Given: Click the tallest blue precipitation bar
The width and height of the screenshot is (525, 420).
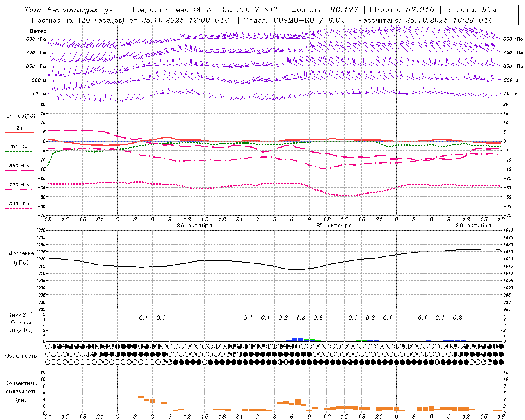Looking at the screenshot, I should [x=294, y=339].
